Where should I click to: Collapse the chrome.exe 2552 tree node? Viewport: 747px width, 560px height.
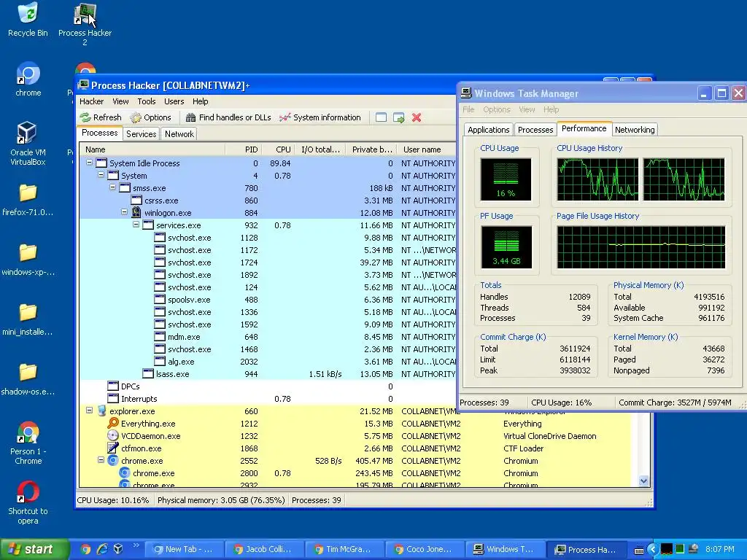[x=101, y=460]
